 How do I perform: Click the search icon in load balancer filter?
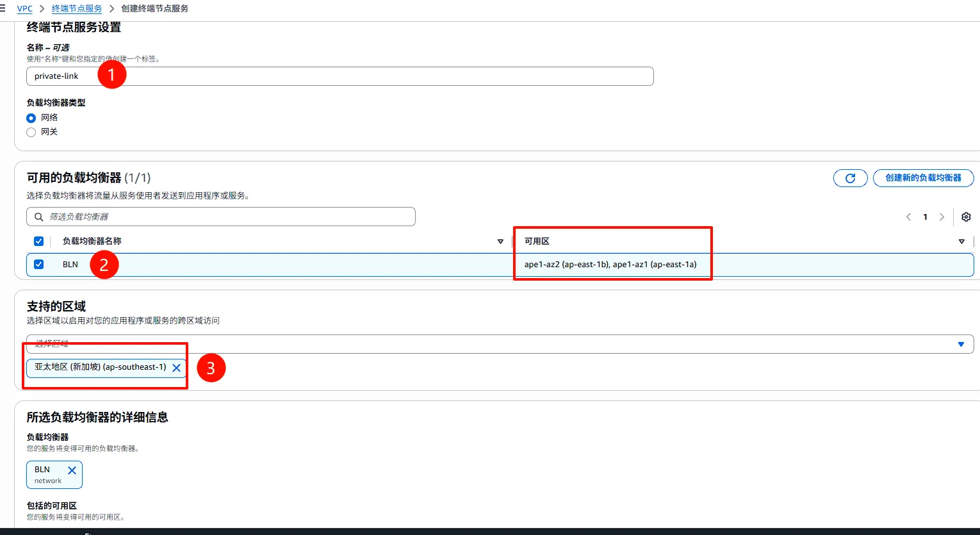coord(39,217)
